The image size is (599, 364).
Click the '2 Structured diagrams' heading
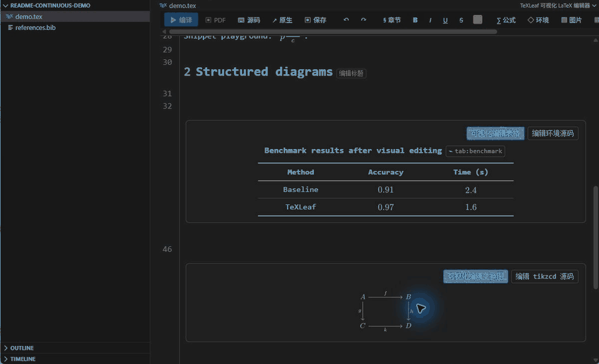point(258,72)
